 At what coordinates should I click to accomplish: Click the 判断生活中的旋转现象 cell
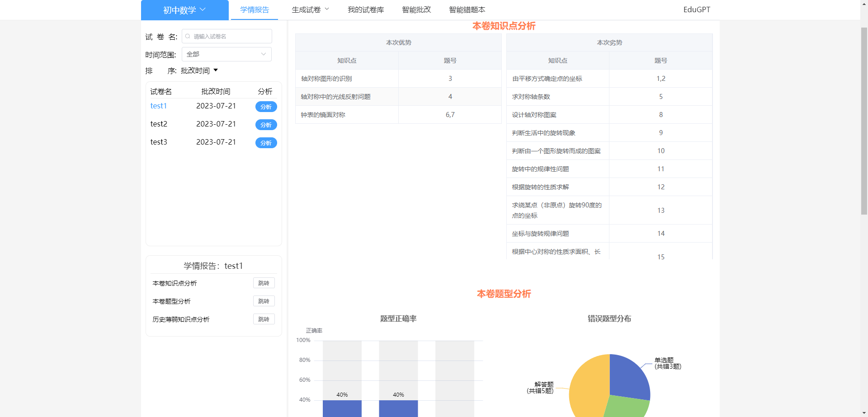click(x=558, y=133)
